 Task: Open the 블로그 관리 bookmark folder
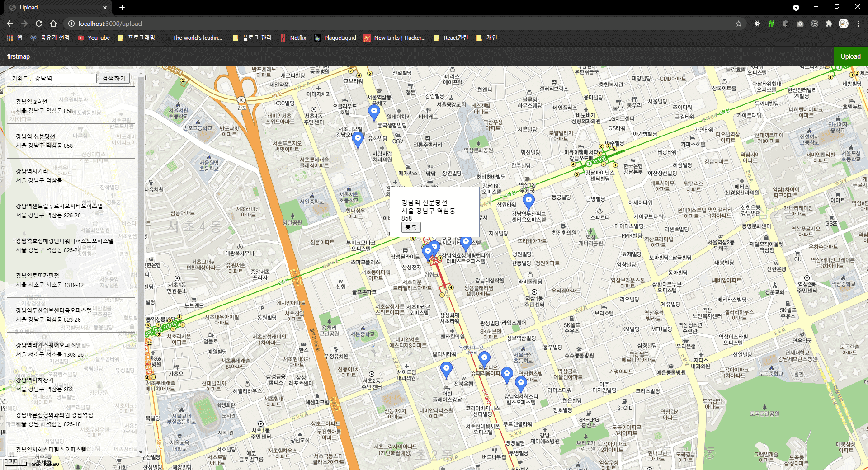tap(252, 38)
